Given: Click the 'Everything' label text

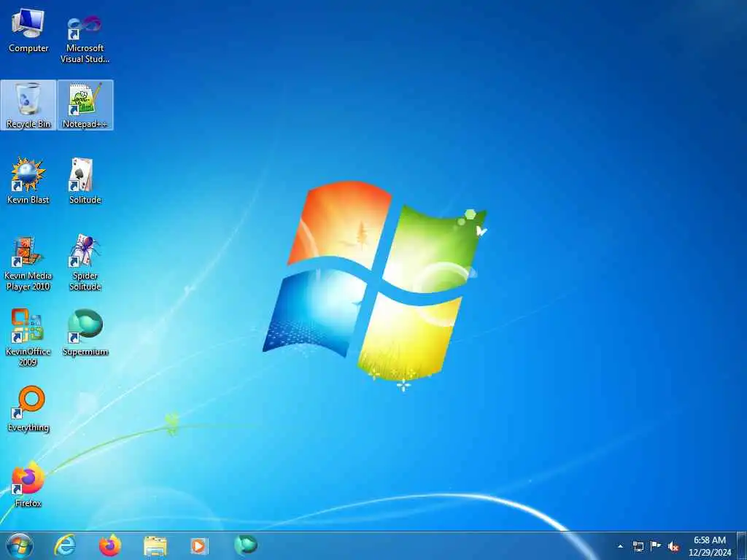Looking at the screenshot, I should [28, 427].
